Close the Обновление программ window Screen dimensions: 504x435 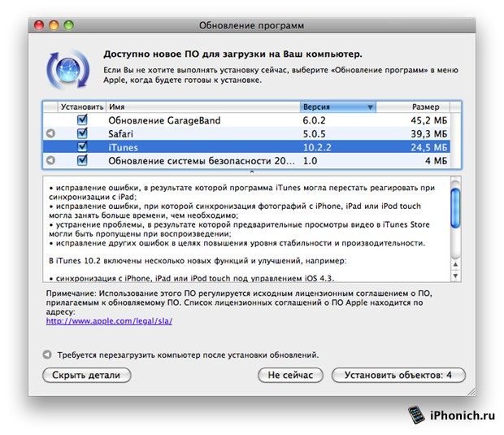coord(39,25)
